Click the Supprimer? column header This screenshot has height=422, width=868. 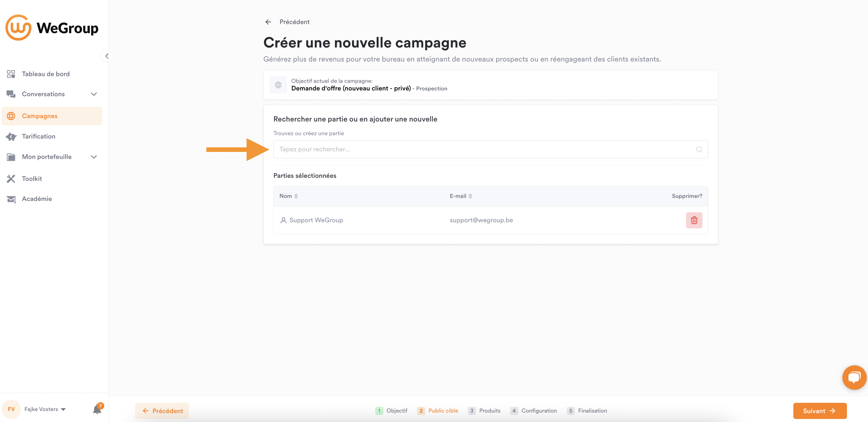pos(687,196)
